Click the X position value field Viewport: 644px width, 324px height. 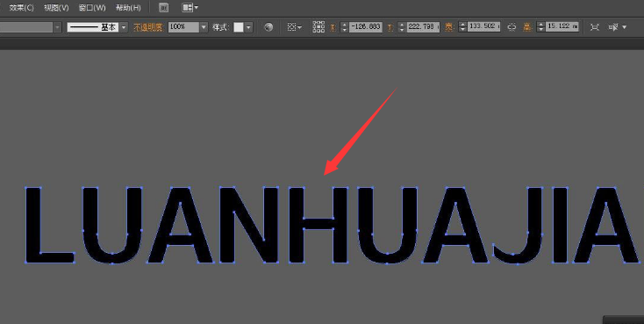(366, 27)
